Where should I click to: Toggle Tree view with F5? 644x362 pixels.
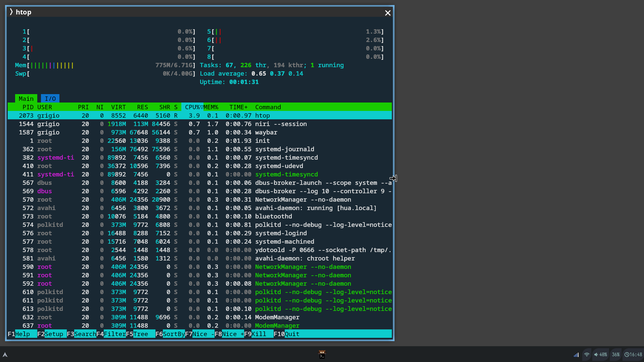tap(141, 334)
